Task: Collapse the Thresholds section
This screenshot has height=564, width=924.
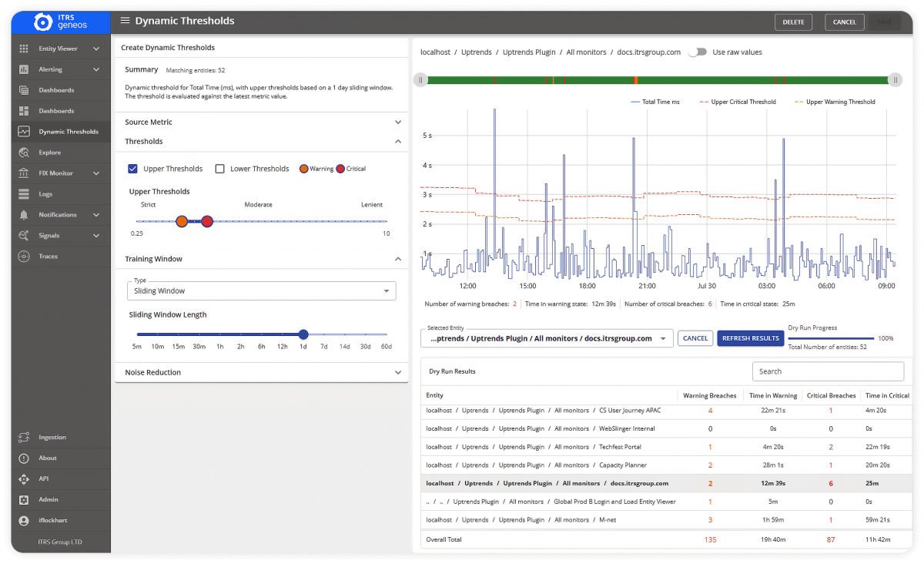Action: 398,141
